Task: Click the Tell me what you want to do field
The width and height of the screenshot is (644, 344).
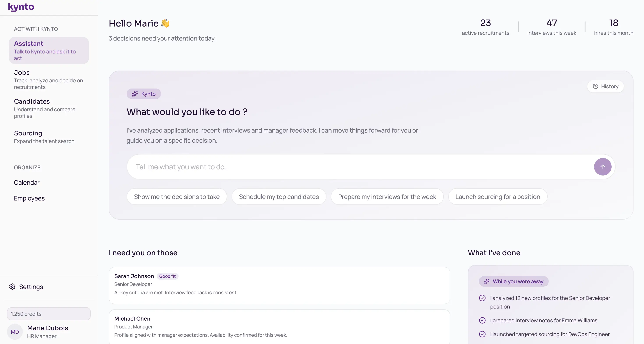Action: point(300,167)
